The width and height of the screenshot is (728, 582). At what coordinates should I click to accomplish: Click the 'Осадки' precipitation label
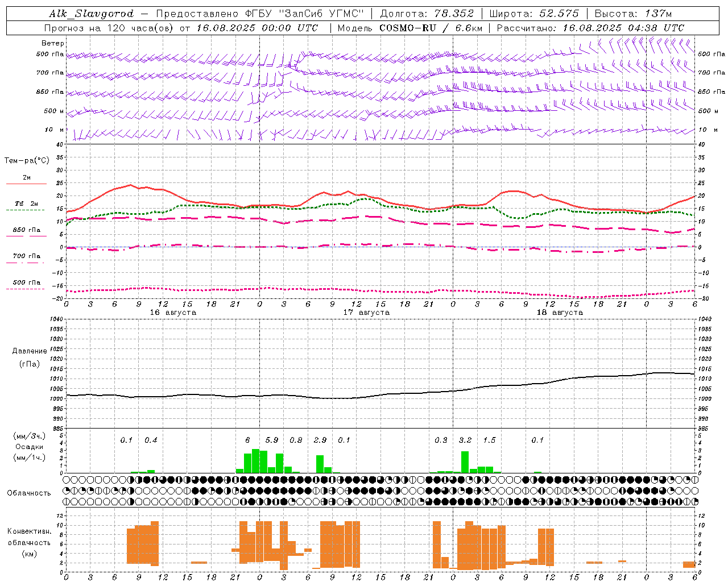[30, 447]
